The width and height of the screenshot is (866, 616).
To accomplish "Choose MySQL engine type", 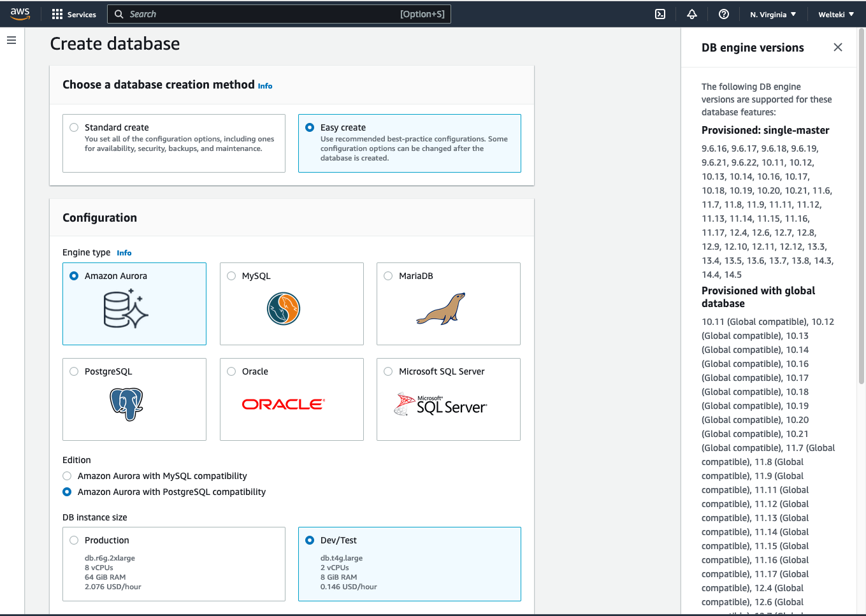I will (231, 276).
